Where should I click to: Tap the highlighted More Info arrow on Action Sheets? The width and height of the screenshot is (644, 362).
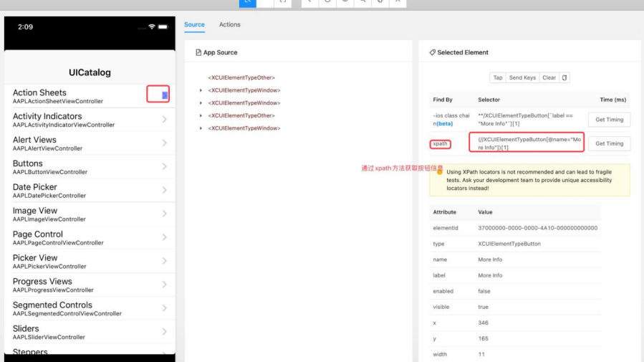pyautogui.click(x=164, y=95)
